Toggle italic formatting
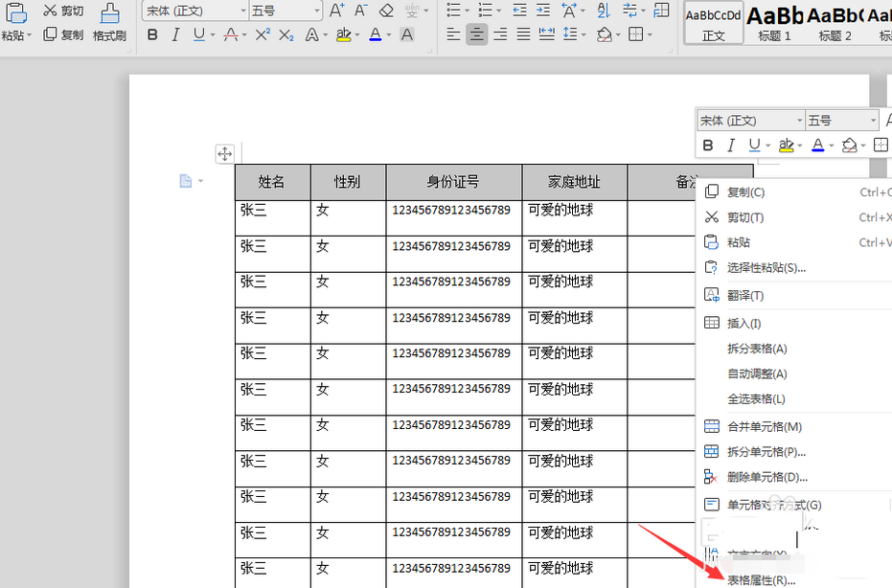The image size is (892, 588). pos(731,145)
